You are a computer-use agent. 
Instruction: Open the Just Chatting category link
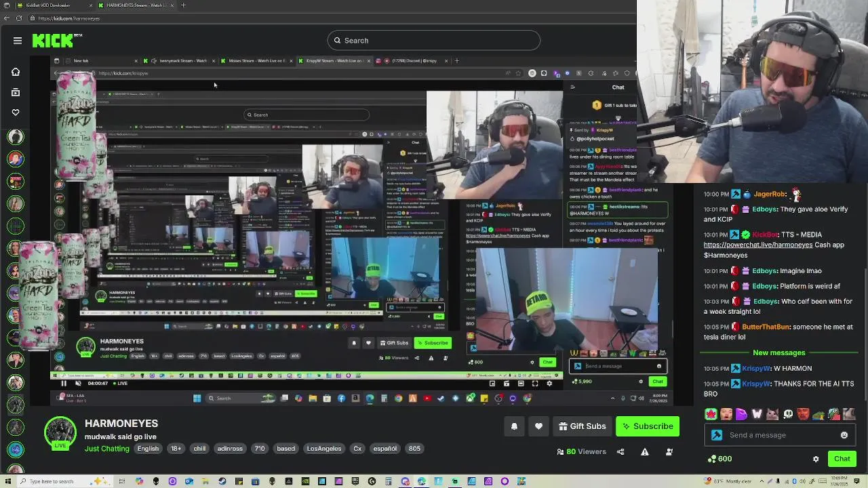click(106, 449)
